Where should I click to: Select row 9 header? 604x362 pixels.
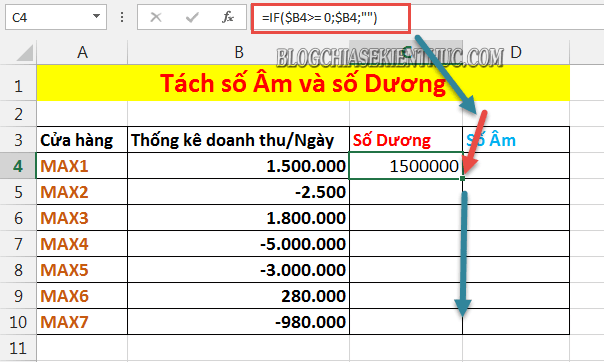[18, 296]
